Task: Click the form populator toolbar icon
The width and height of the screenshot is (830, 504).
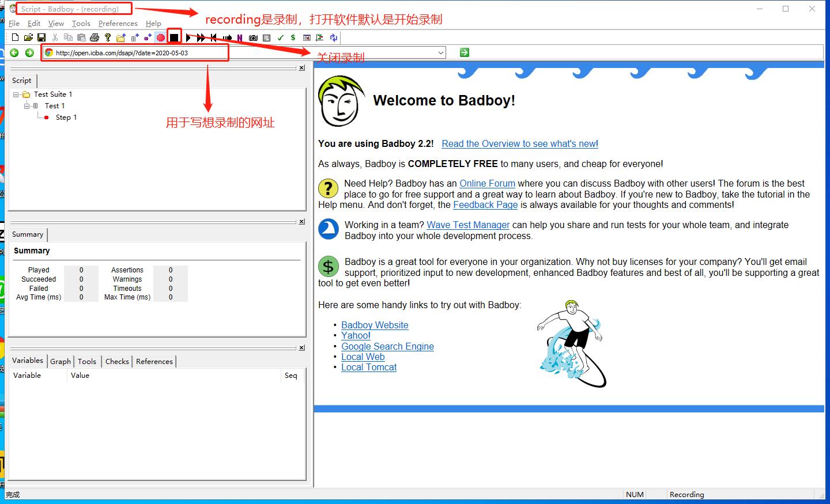Action: pyautogui.click(x=266, y=37)
